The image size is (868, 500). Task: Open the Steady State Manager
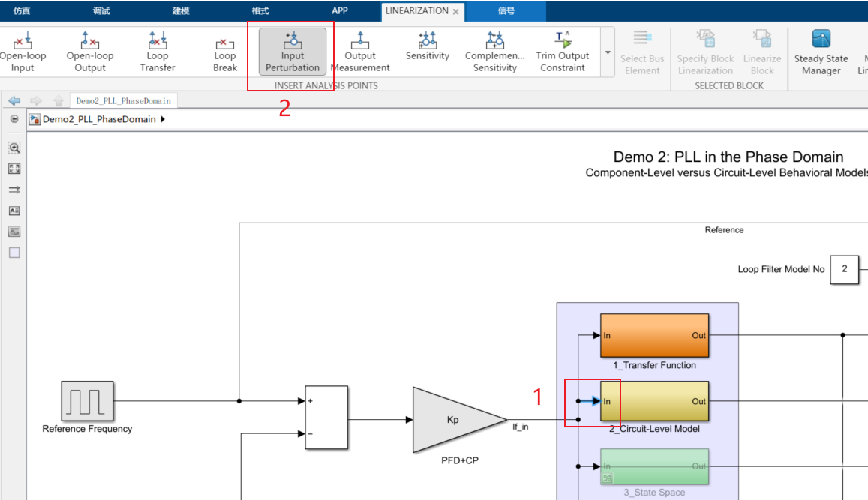[x=820, y=50]
